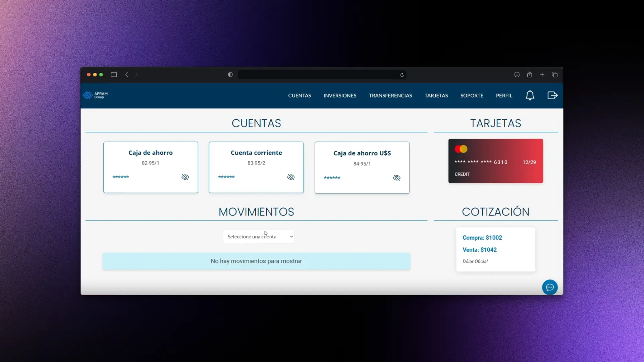Reveal the Cuenta corriente balance
Screen dimensions: 644x362
[290, 177]
